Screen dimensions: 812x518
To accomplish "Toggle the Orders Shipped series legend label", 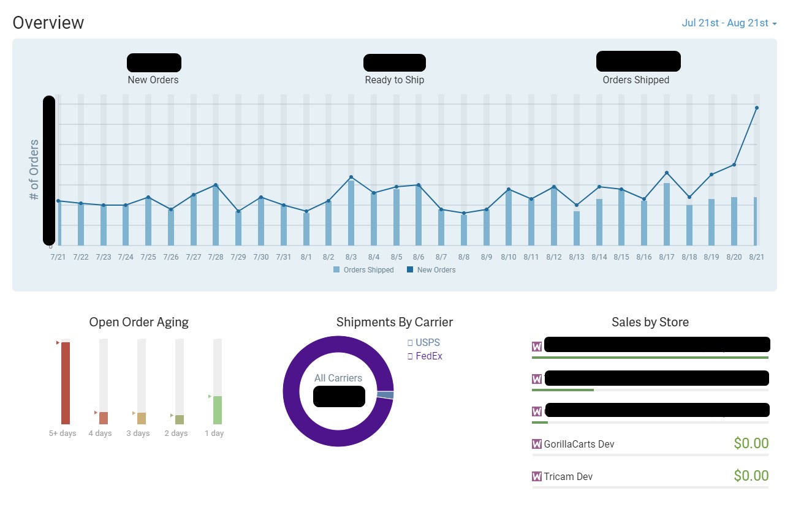I will [x=368, y=269].
